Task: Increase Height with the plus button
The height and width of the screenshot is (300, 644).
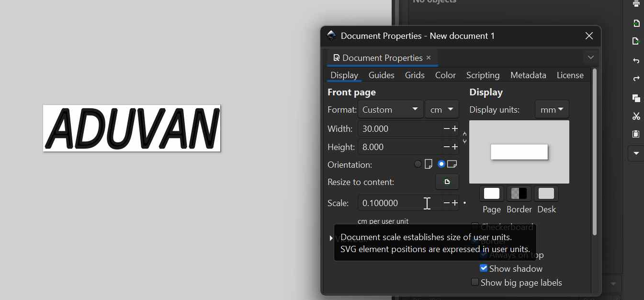Action: tap(455, 147)
